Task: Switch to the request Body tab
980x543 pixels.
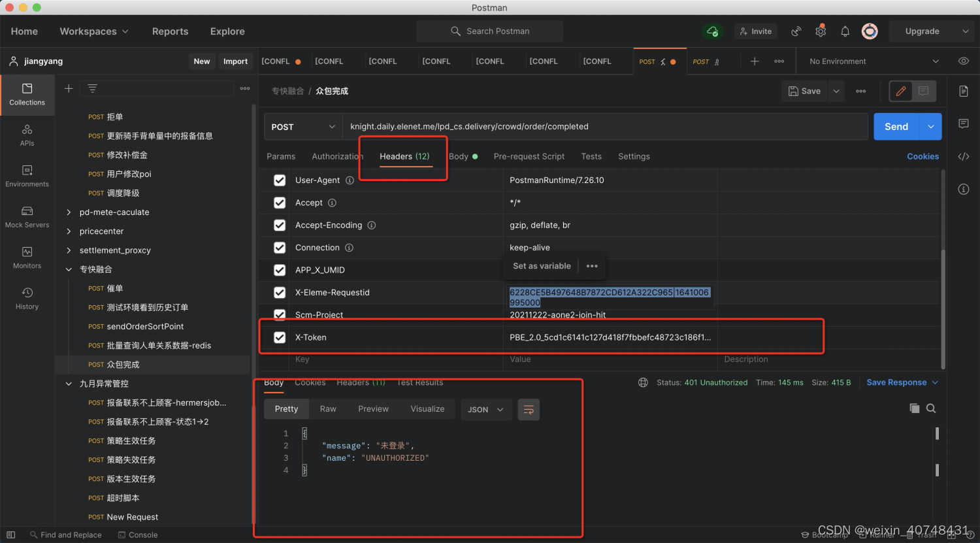Action: click(x=463, y=156)
